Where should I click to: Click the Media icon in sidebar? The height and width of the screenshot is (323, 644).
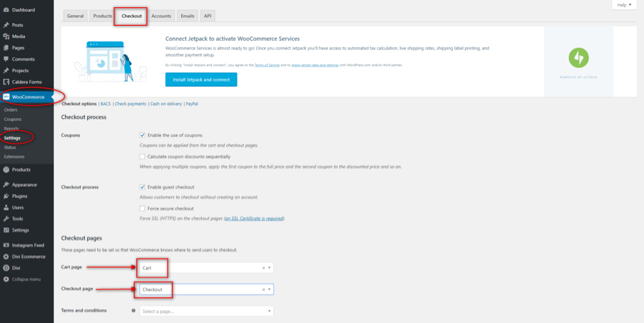(6, 36)
